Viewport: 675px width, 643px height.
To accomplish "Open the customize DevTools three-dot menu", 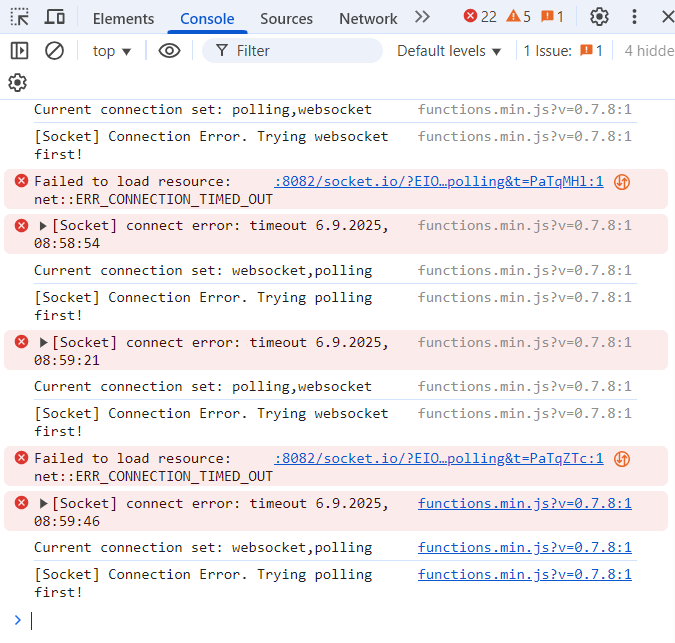I will click(634, 17).
